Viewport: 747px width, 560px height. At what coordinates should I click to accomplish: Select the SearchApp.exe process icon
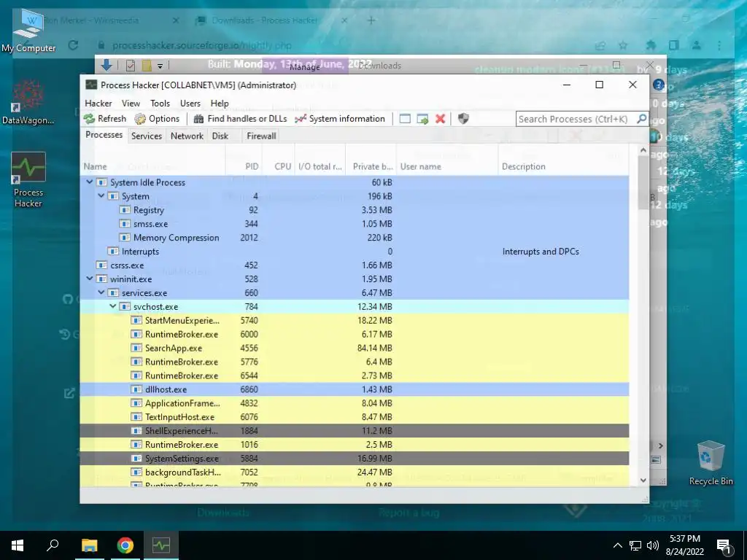(x=136, y=348)
